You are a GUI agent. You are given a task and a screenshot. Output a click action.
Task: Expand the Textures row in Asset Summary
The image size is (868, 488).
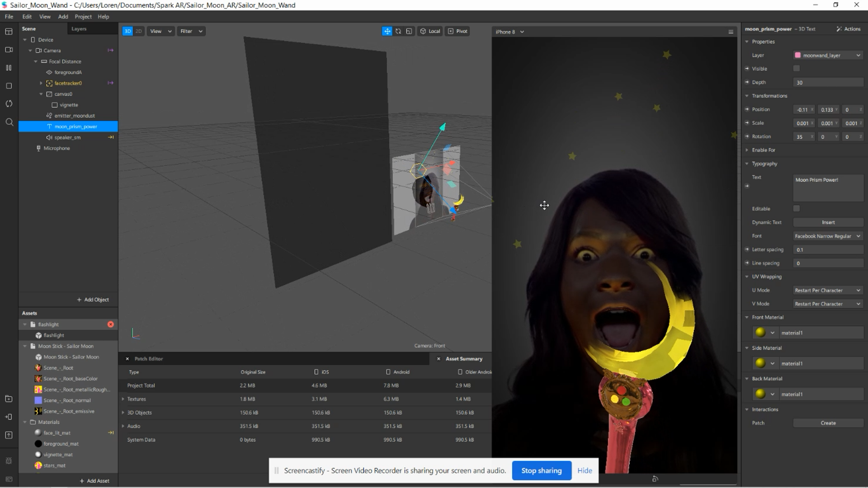(123, 399)
